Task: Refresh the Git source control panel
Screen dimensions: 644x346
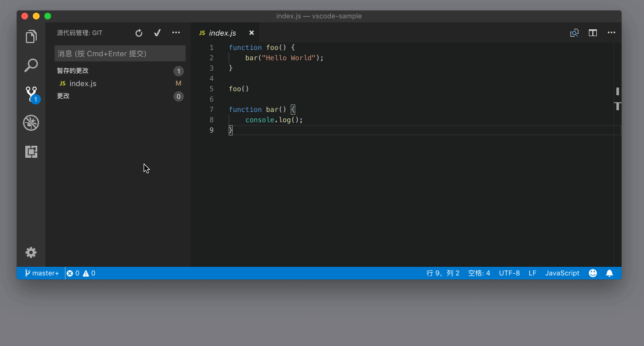Action: (x=138, y=33)
